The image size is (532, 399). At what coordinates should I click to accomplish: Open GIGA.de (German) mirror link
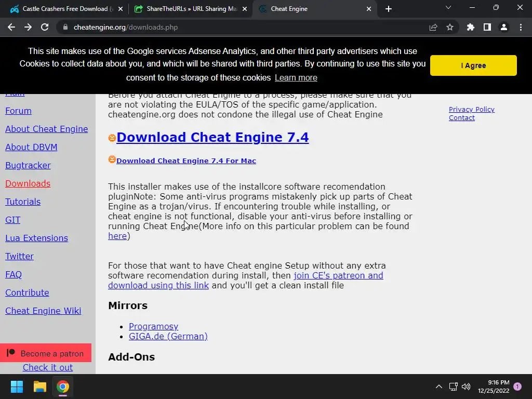(x=168, y=336)
